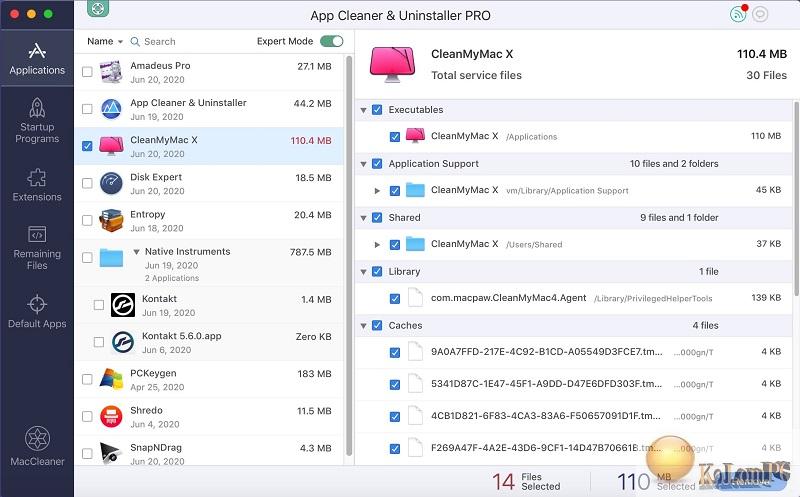Click the Remove button at bottom right
The width and height of the screenshot is (800, 497).
pos(751,481)
